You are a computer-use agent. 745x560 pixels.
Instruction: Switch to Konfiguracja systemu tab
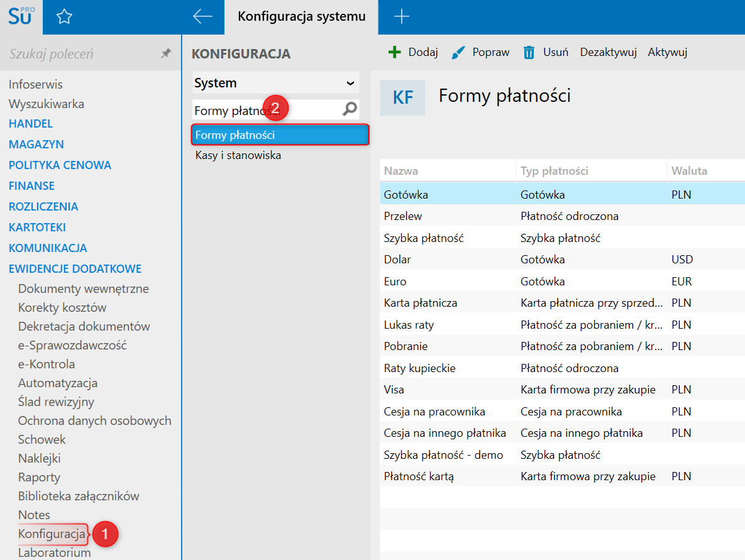(301, 16)
